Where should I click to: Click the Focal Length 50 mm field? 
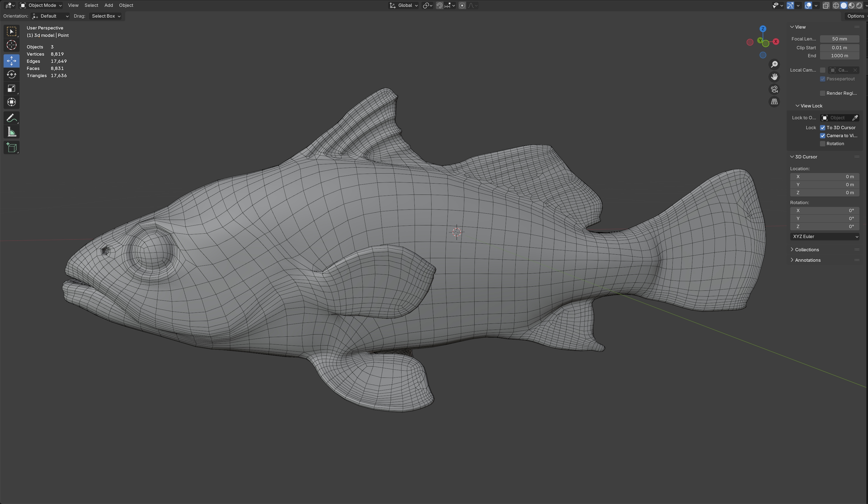coord(839,39)
